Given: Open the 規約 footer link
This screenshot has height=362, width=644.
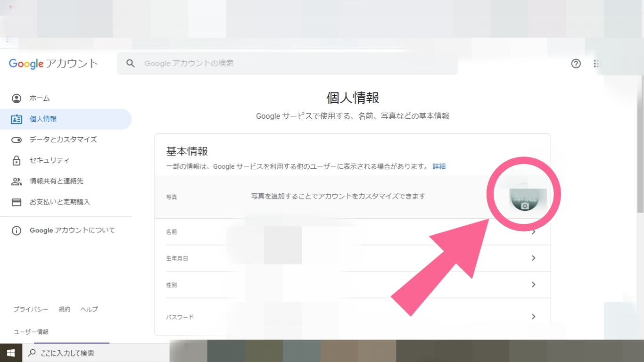Looking at the screenshot, I should [x=65, y=309].
